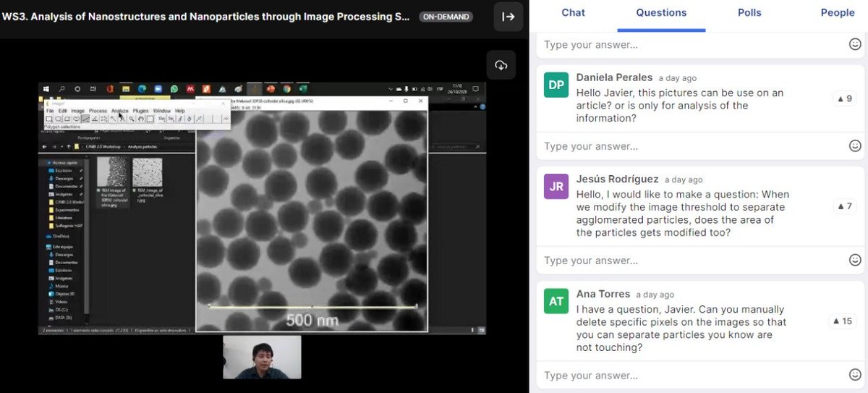Select ImageJ Freehand selection tool in video
Image resolution: width=868 pixels, height=393 pixels.
[77, 118]
